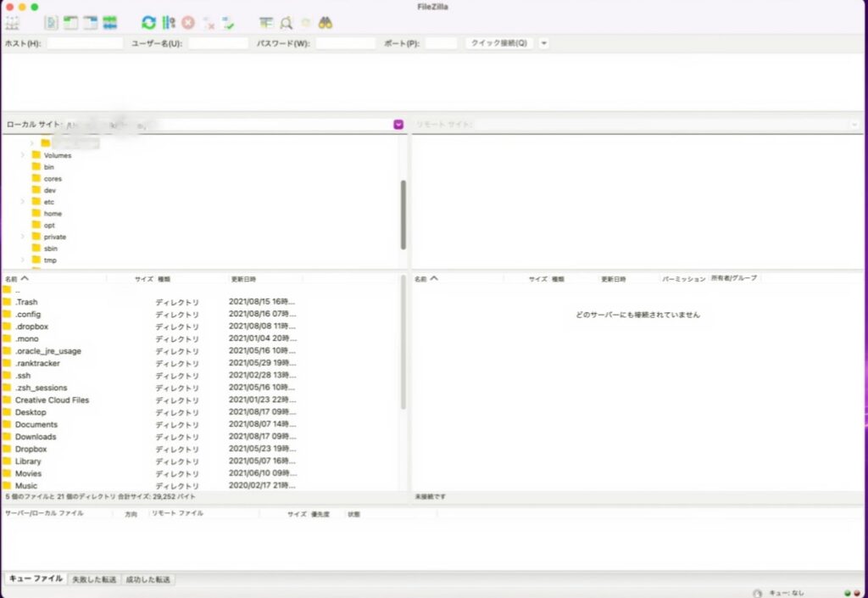Sort remote files by 所有者/グループ column

coord(734,278)
